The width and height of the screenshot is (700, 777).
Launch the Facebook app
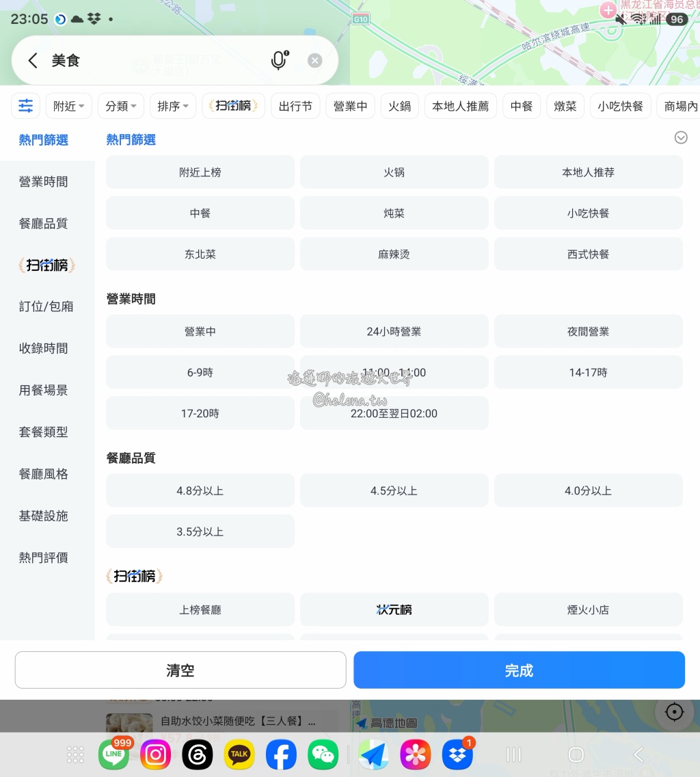[282, 754]
